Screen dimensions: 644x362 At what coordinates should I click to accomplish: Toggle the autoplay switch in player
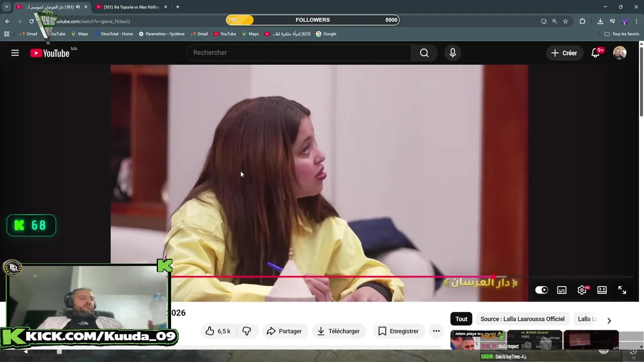tap(541, 290)
